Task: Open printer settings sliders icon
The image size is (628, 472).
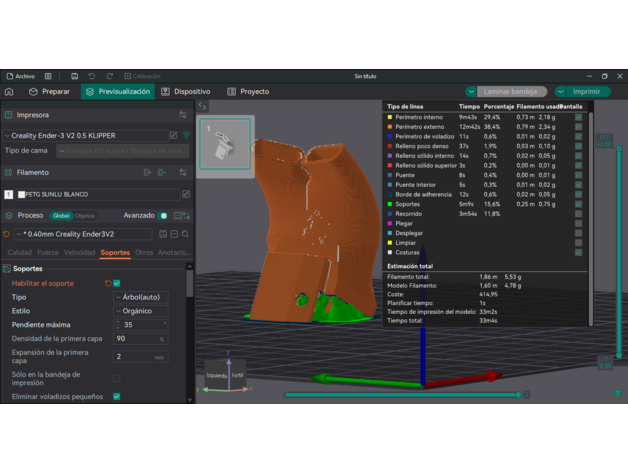Action: click(181, 115)
